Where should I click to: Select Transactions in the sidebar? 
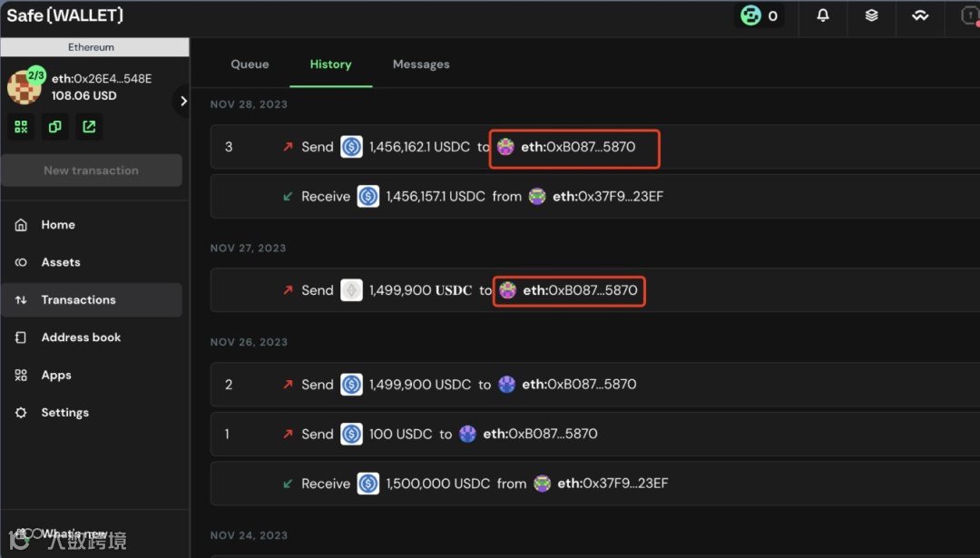tap(92, 300)
